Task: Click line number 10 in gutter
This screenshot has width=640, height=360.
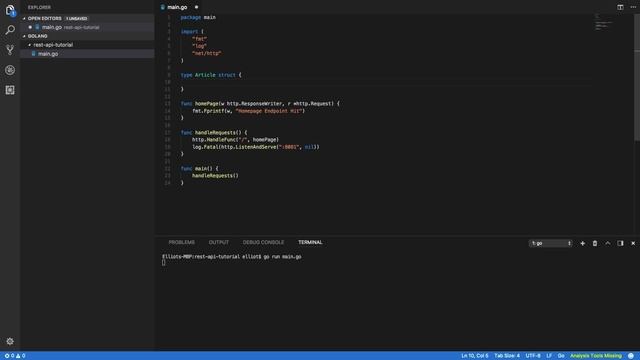Action: (x=168, y=82)
